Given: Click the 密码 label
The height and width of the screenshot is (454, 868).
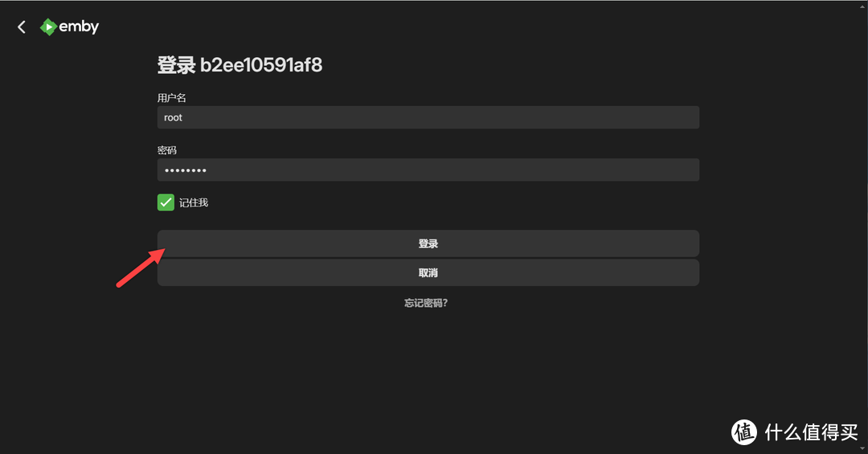Looking at the screenshot, I should pyautogui.click(x=166, y=150).
